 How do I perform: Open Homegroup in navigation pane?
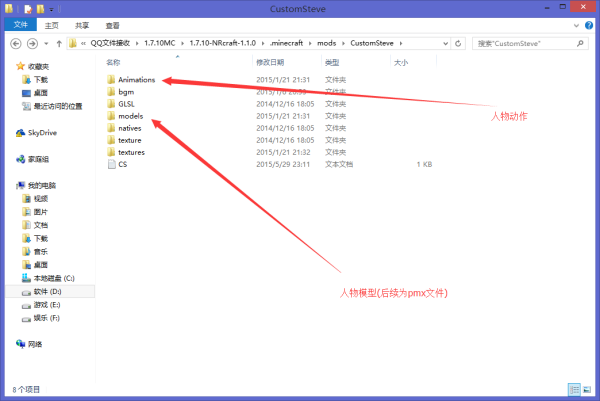(x=33, y=159)
